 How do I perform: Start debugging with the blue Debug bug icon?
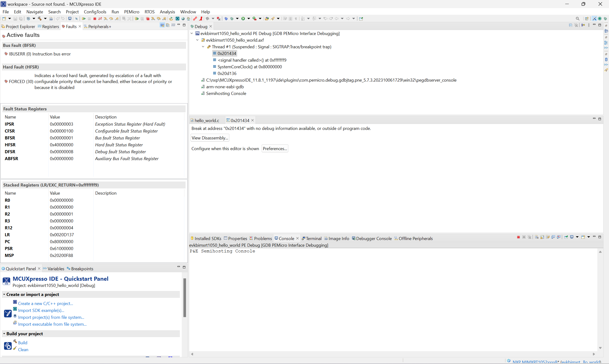(x=226, y=18)
